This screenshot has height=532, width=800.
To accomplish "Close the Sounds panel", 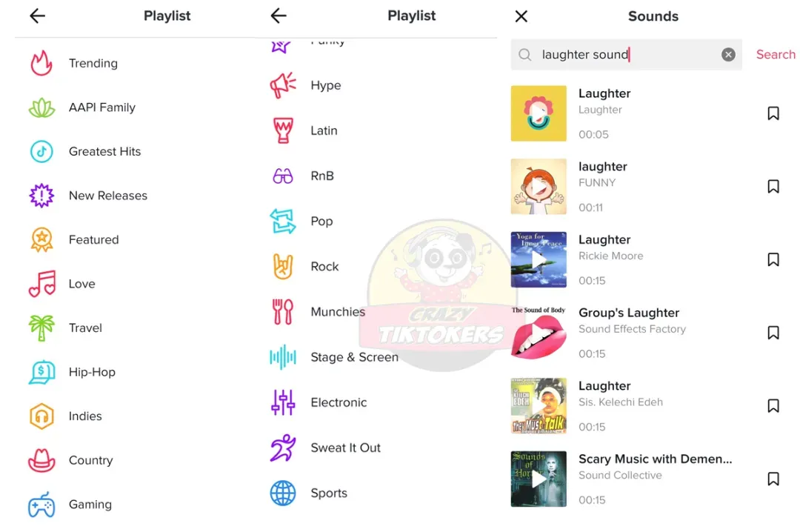I will coord(521,16).
